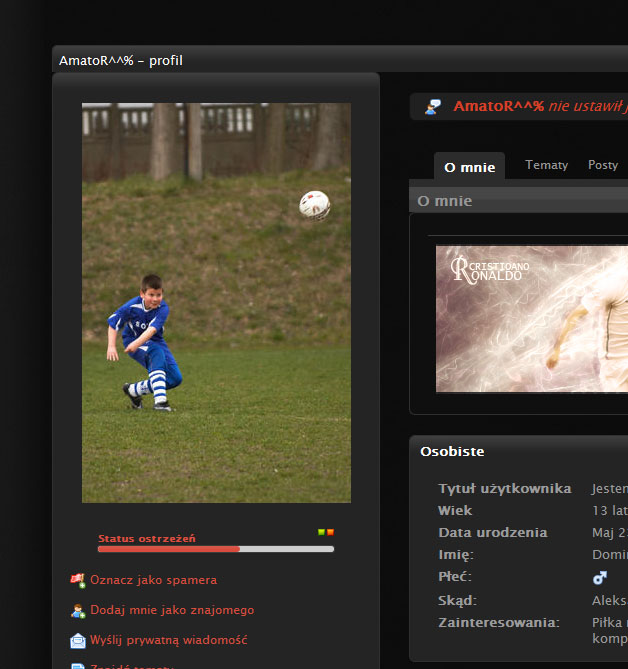This screenshot has width=628, height=669.
Task: Click the add-friend person icon
Action: point(77,610)
